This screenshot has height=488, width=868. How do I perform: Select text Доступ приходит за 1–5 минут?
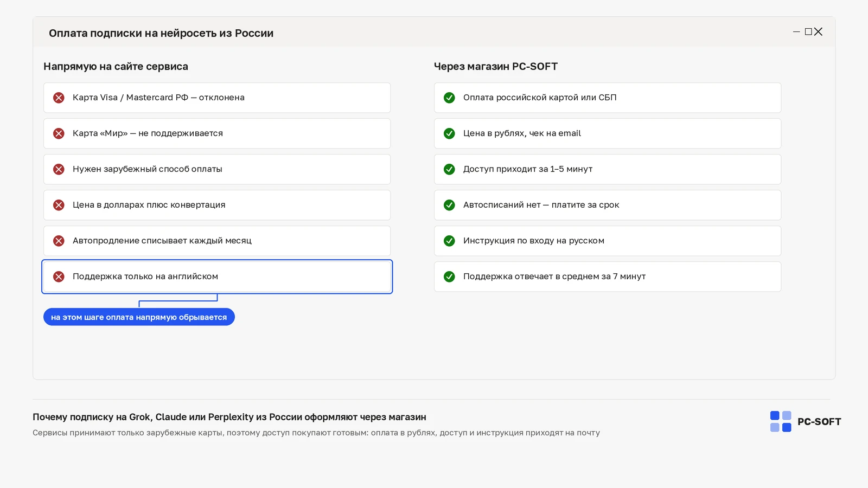pos(528,169)
